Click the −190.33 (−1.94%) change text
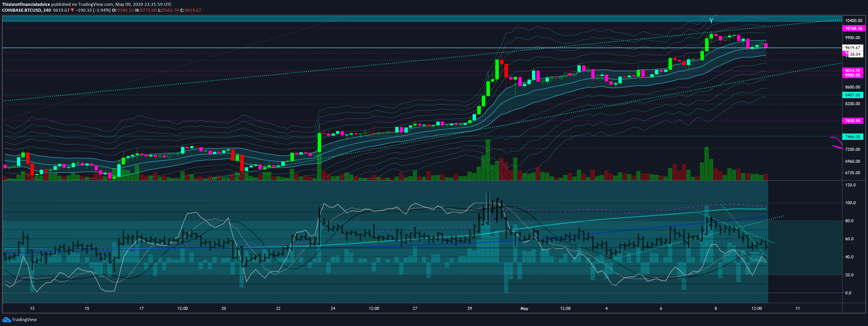 coord(93,10)
